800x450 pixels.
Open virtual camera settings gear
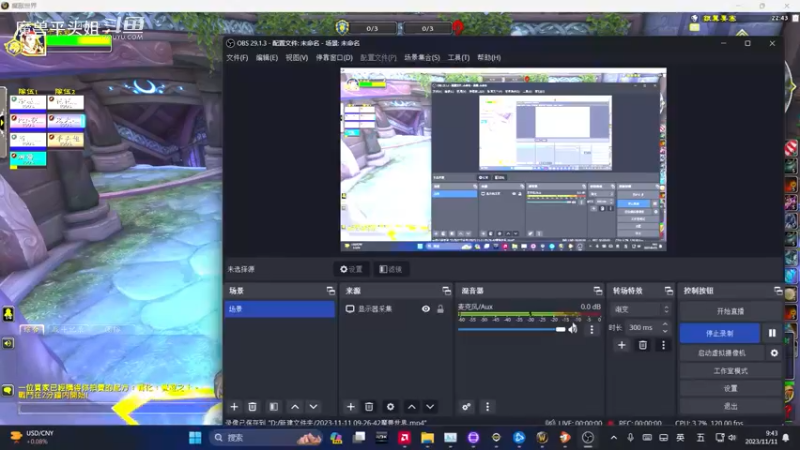774,353
